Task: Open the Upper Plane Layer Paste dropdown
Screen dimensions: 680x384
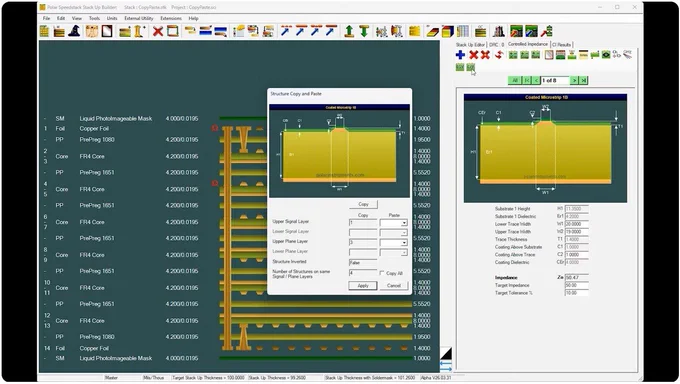Action: tap(404, 243)
